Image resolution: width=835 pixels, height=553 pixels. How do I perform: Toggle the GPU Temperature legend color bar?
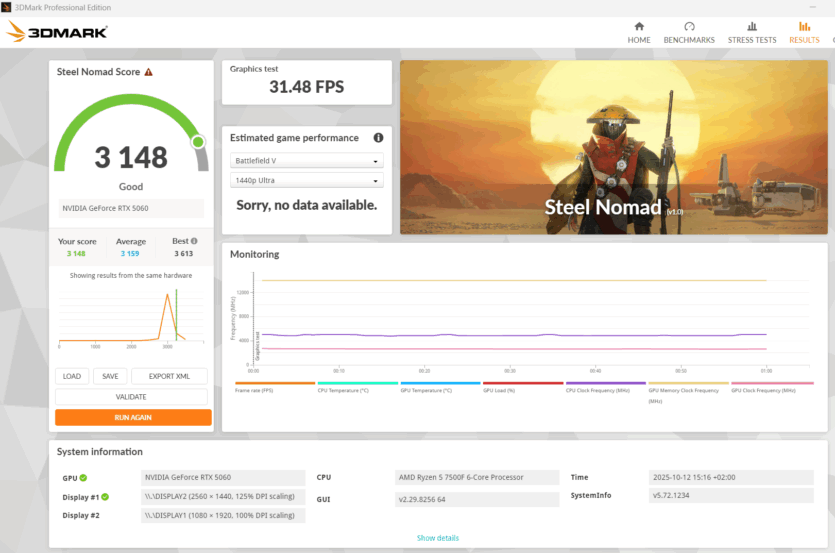point(440,383)
